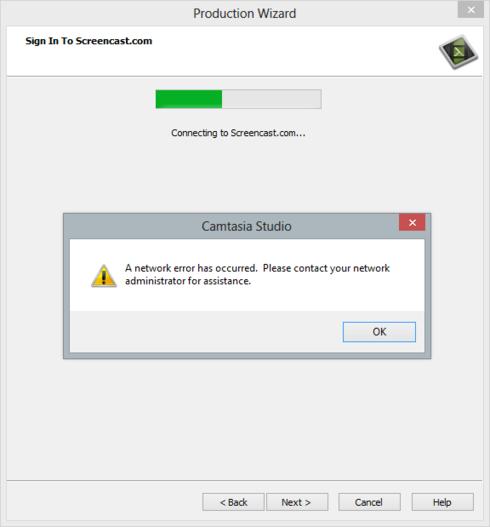Open Help for the Production Wizard
The image size is (490, 527).
(443, 502)
